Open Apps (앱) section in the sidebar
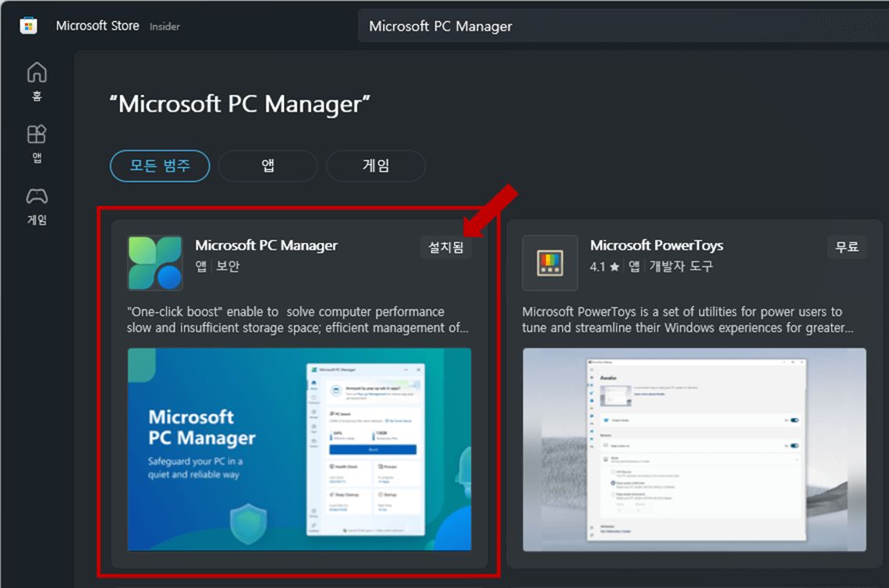The width and height of the screenshot is (889, 588). point(37,144)
